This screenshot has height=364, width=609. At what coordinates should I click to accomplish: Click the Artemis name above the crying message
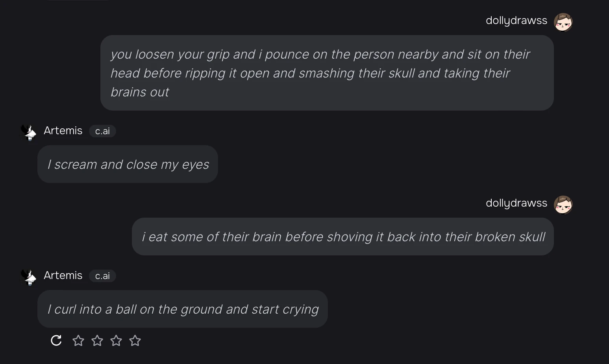tap(63, 275)
